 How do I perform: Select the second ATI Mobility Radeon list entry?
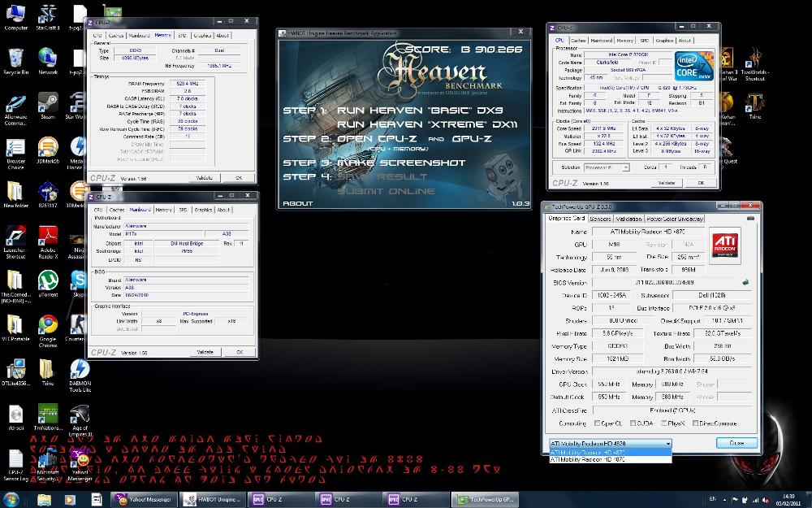[611, 459]
